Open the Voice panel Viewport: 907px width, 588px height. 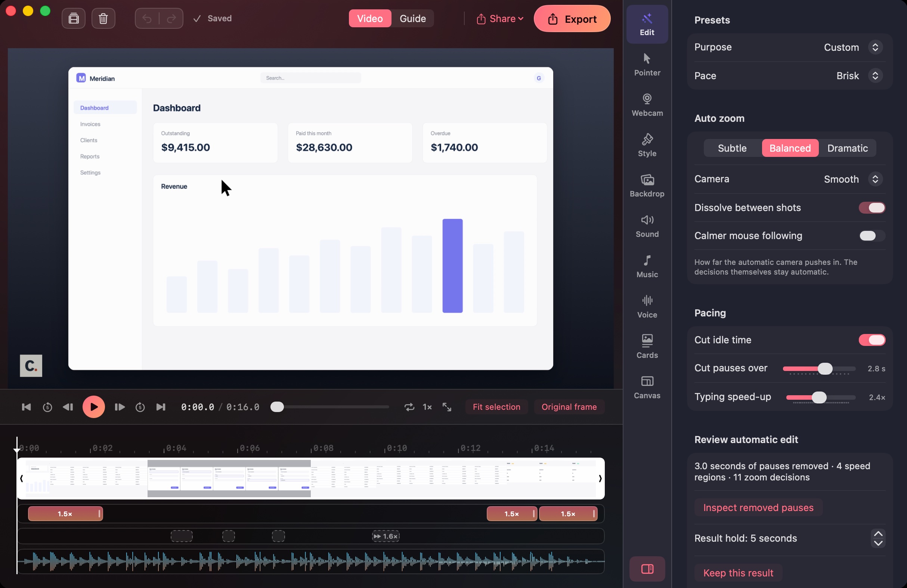647,307
